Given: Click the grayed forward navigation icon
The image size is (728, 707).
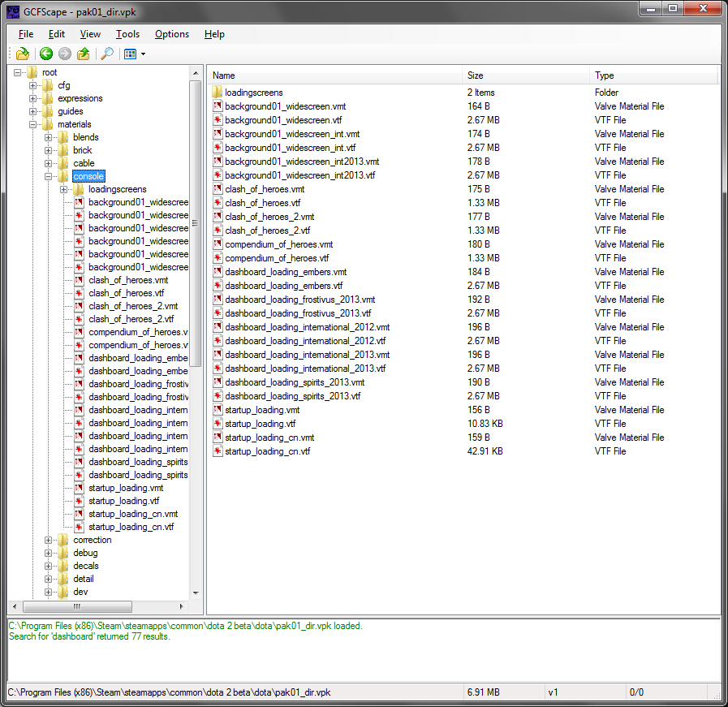Looking at the screenshot, I should pos(65,54).
